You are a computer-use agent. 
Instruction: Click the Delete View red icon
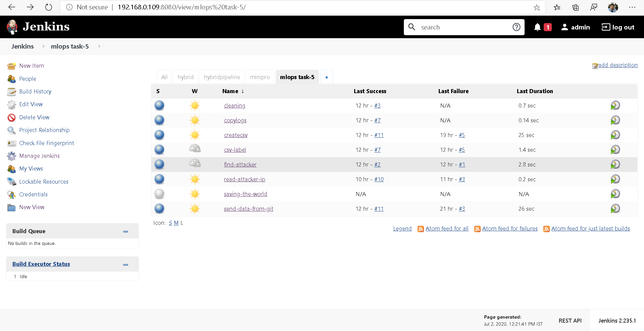(11, 117)
